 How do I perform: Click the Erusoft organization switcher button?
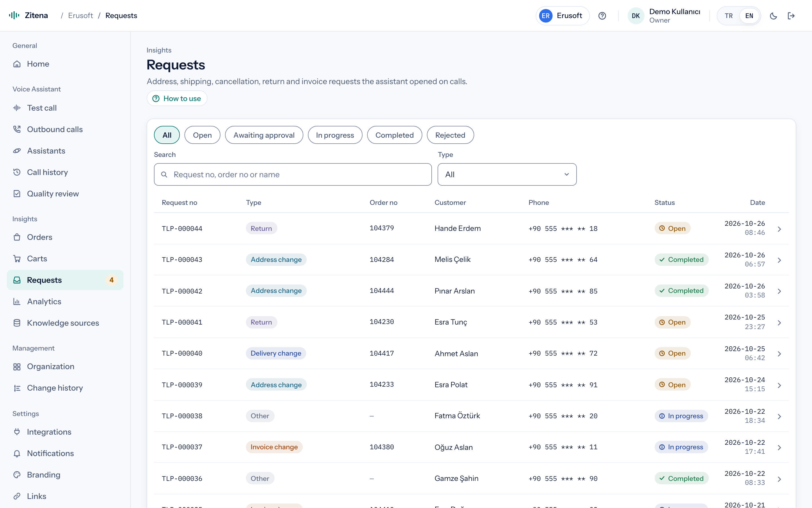tap(562, 16)
